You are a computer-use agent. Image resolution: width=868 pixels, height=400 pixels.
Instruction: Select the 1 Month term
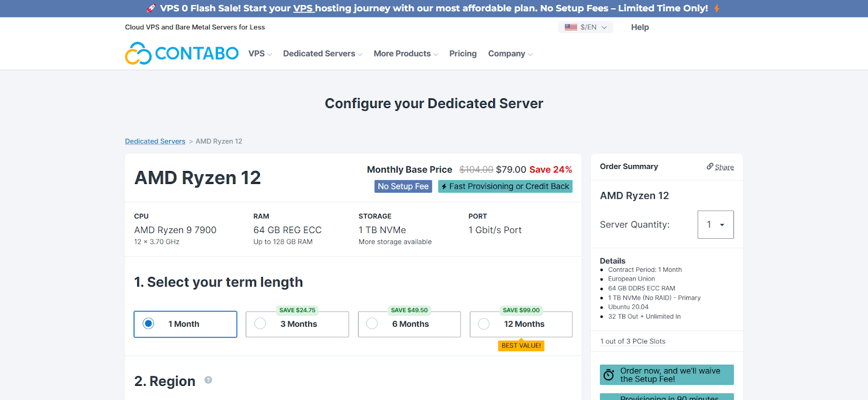click(x=186, y=324)
